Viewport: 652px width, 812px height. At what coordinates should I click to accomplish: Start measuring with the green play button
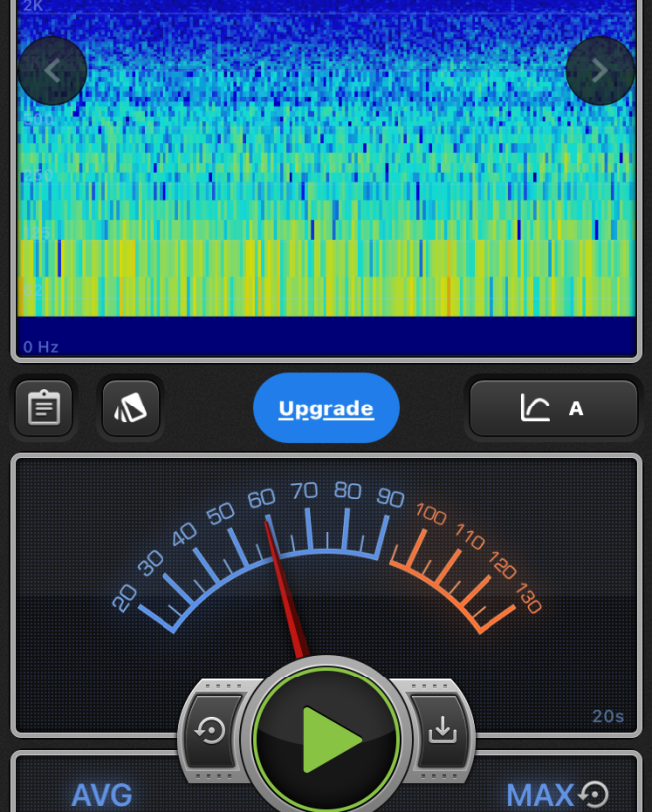pos(327,739)
